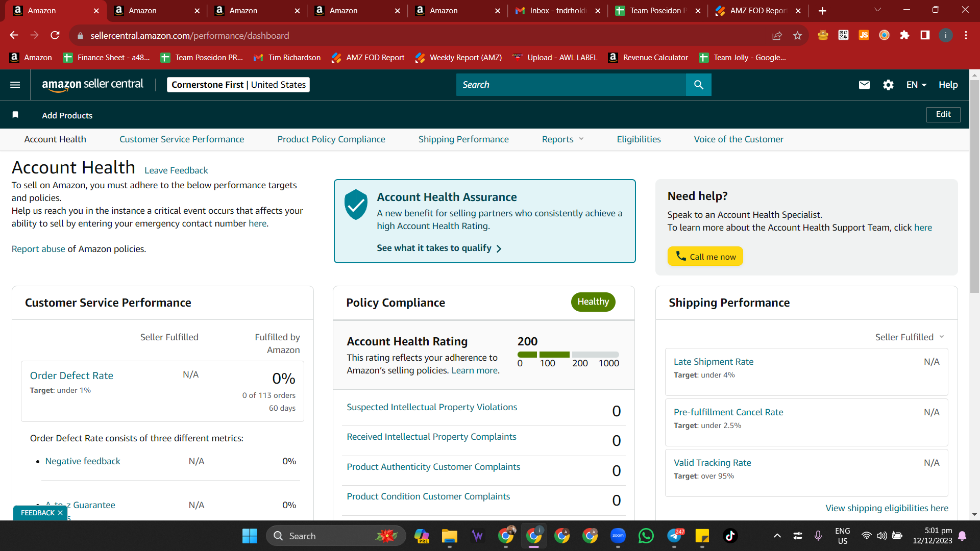Click the Add Products shortcut

67,115
